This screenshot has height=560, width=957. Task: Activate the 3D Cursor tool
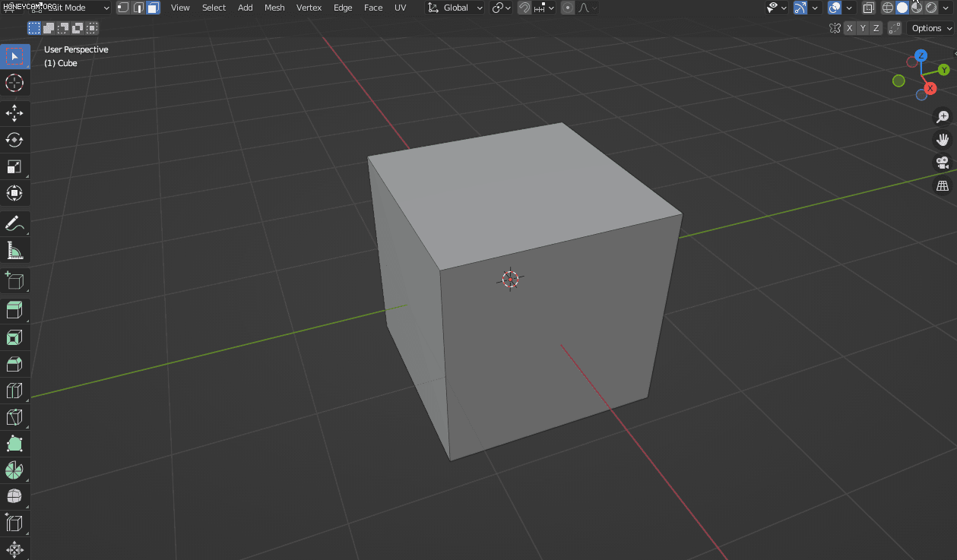click(x=14, y=83)
